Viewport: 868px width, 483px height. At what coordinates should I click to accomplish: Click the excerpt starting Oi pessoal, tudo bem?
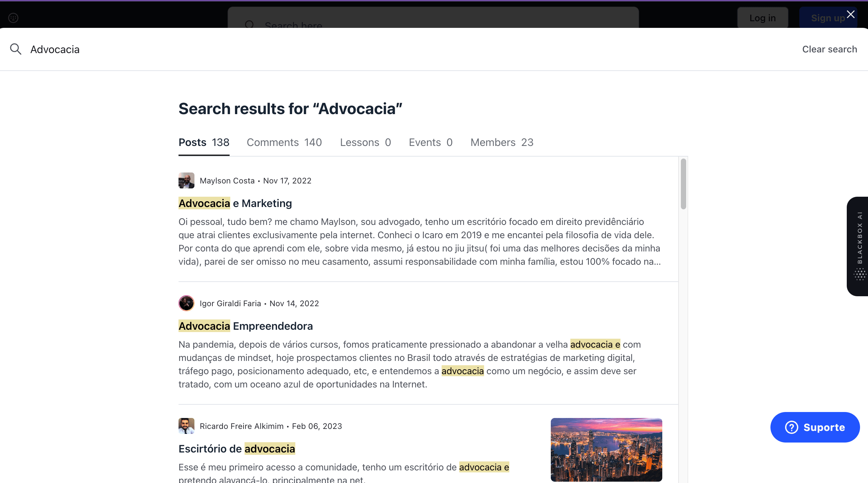[420, 241]
